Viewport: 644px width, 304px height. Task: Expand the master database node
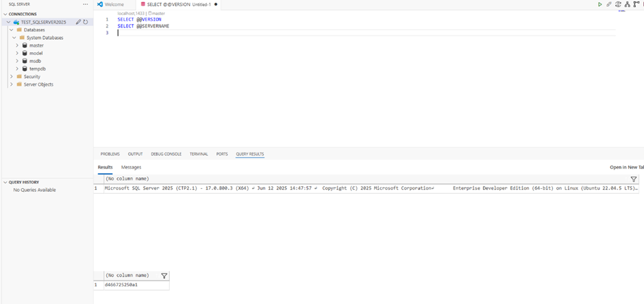17,46
